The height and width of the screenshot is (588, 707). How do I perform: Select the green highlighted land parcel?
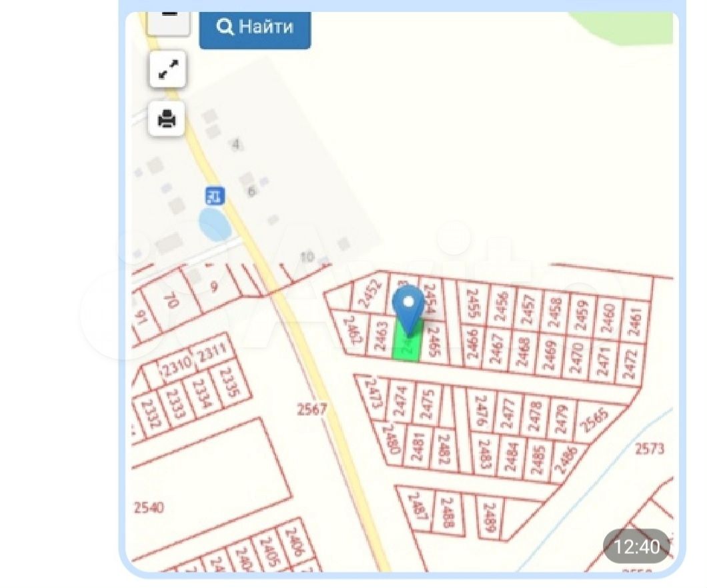408,341
